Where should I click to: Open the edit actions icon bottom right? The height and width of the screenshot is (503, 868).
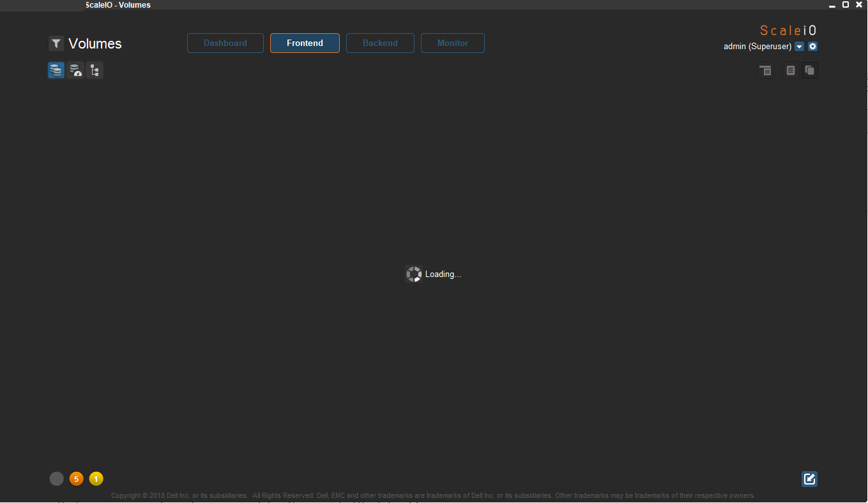(809, 479)
